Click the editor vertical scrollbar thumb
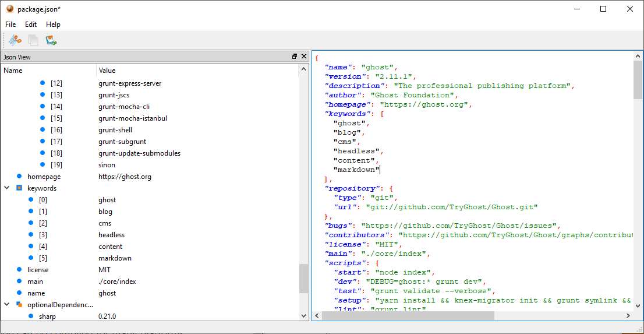This screenshot has height=334, width=644. point(638,80)
